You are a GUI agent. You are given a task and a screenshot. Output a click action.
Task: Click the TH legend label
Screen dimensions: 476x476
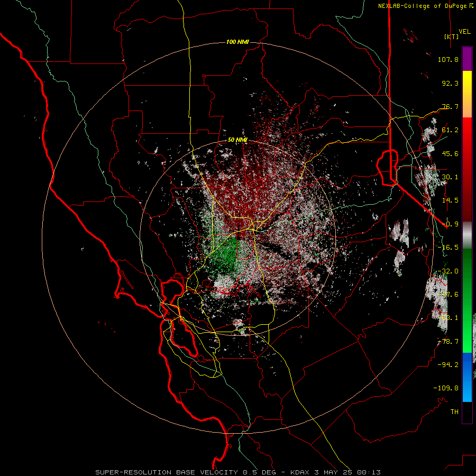tap(454, 412)
